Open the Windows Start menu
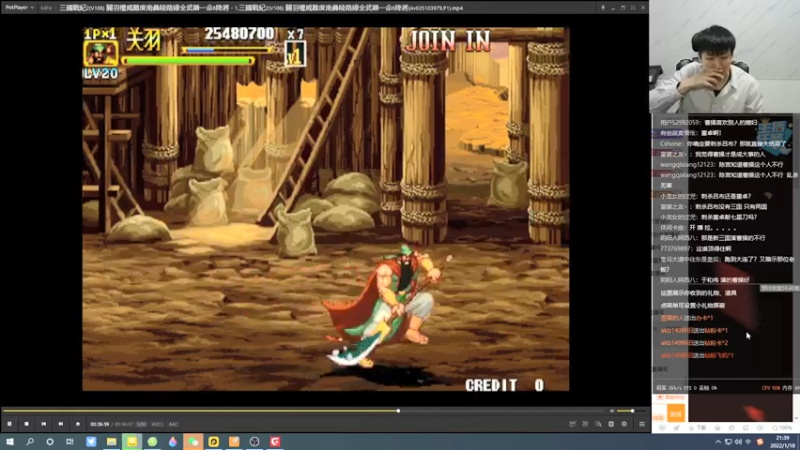The height and width of the screenshot is (450, 800). click(x=10, y=441)
